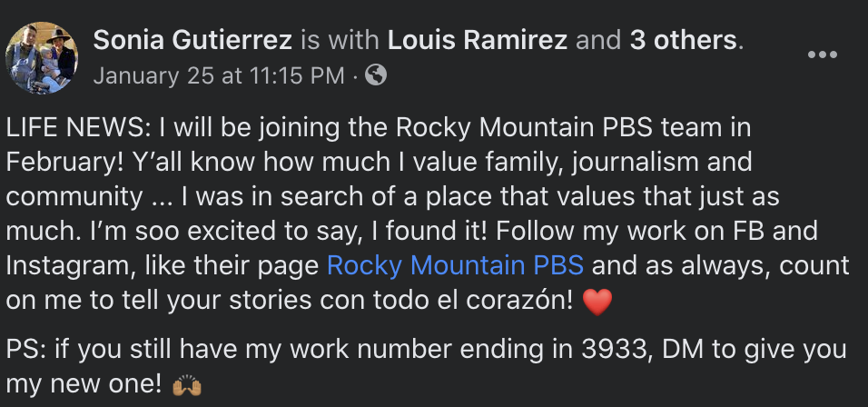The height and width of the screenshot is (407, 868).
Task: Click the "is with" text in the header
Action: (340, 40)
